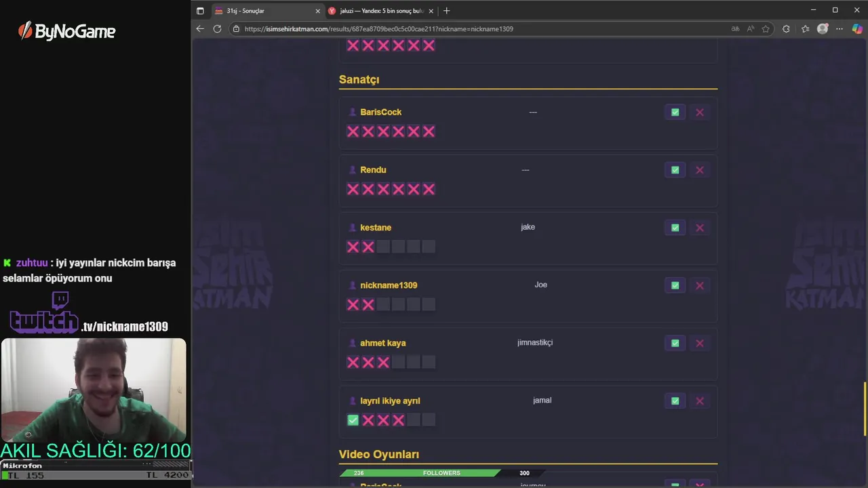Viewport: 868px width, 488px height.
Task: Click first pink X vote under kestane
Action: pos(353,247)
